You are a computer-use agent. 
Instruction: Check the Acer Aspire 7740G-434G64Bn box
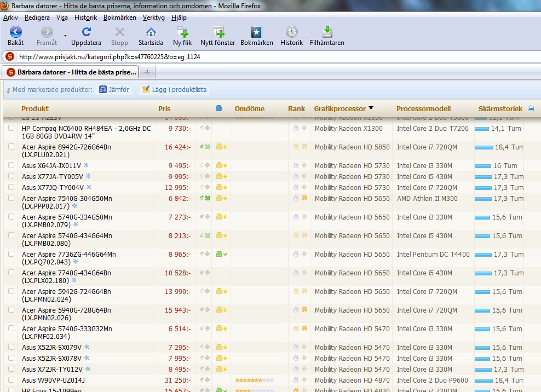tap(11, 273)
